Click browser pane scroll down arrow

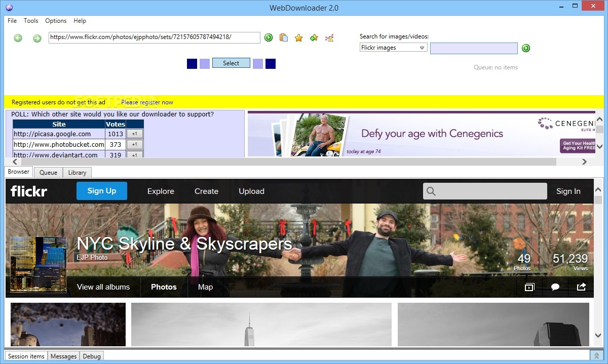599,336
